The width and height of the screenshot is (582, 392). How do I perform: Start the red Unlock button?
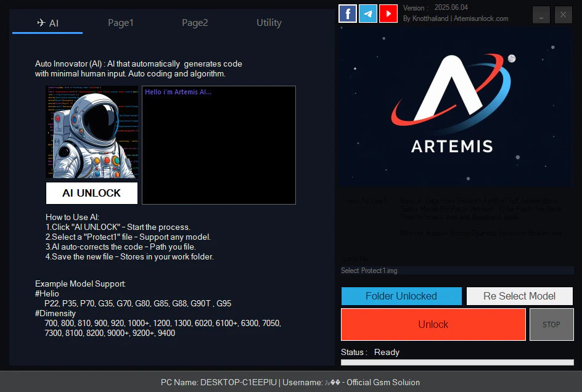coord(433,324)
